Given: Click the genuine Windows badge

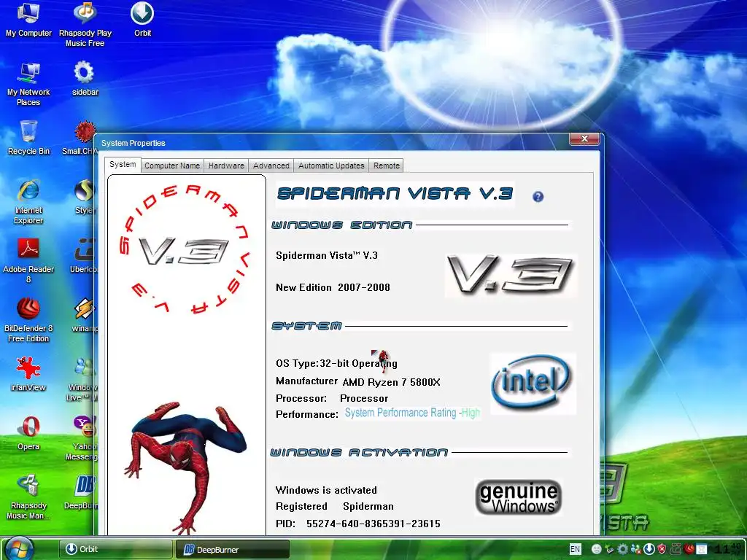Looking at the screenshot, I should [519, 497].
